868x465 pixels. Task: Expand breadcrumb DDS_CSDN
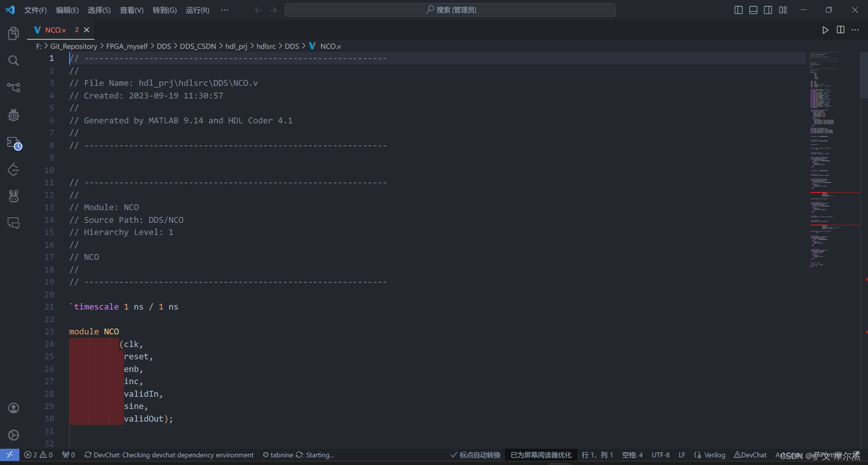tap(198, 46)
